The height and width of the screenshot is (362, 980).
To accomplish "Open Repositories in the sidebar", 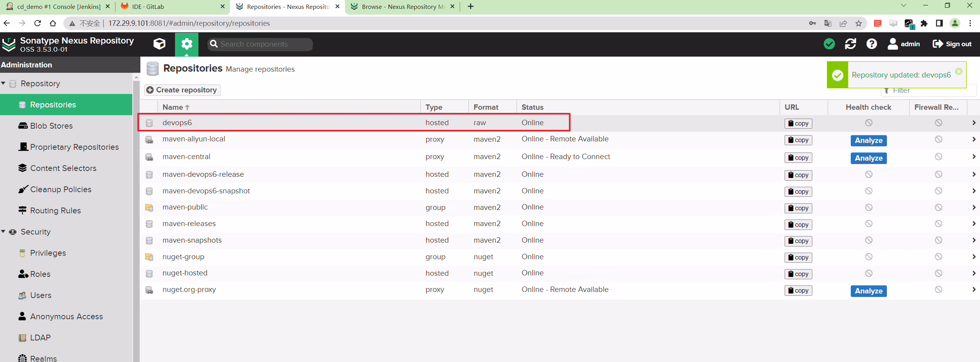I will [x=66, y=105].
